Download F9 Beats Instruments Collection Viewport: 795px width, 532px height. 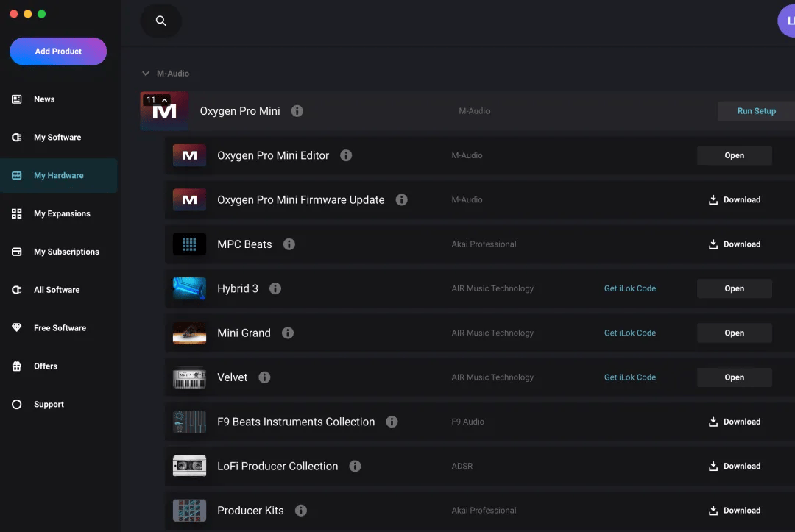pos(734,422)
